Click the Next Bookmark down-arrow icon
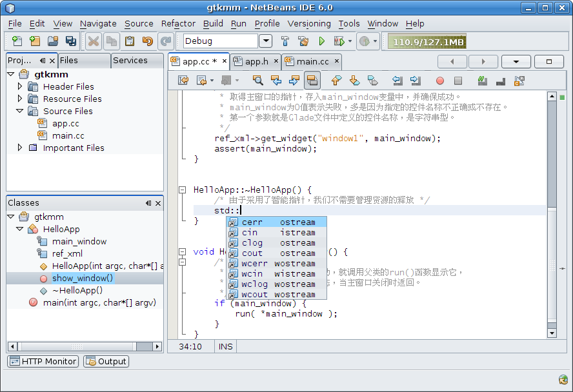This screenshot has height=392, width=573. click(x=354, y=81)
